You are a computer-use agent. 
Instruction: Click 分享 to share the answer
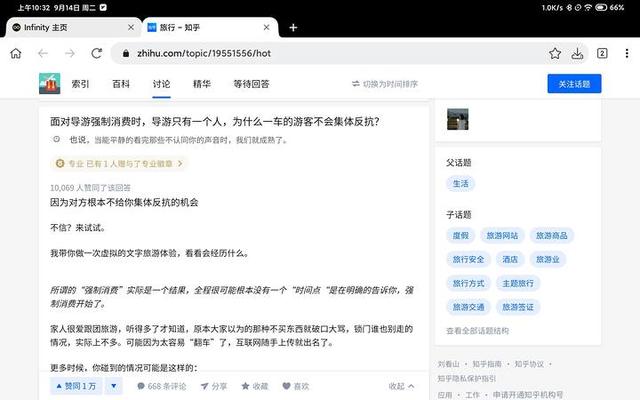click(x=214, y=386)
